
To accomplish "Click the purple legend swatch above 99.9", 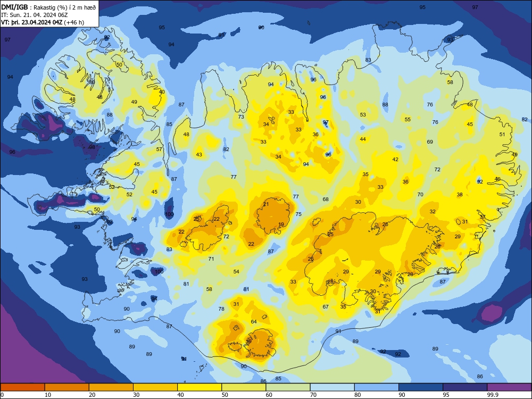I will tap(509, 387).
